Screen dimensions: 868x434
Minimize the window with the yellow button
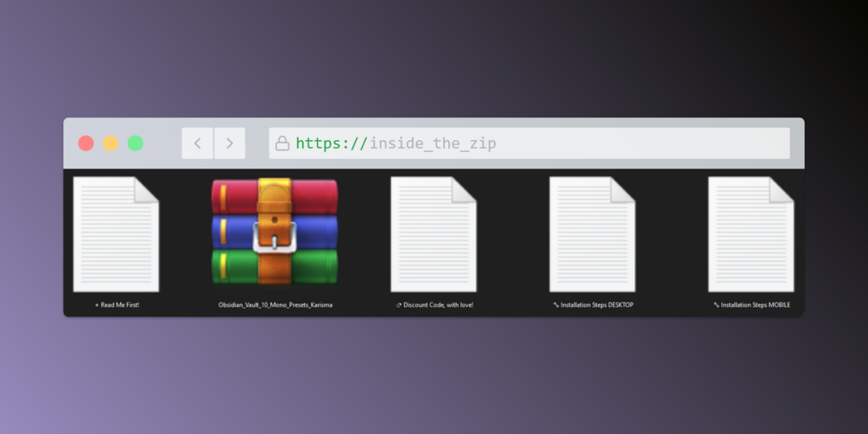[x=111, y=144]
